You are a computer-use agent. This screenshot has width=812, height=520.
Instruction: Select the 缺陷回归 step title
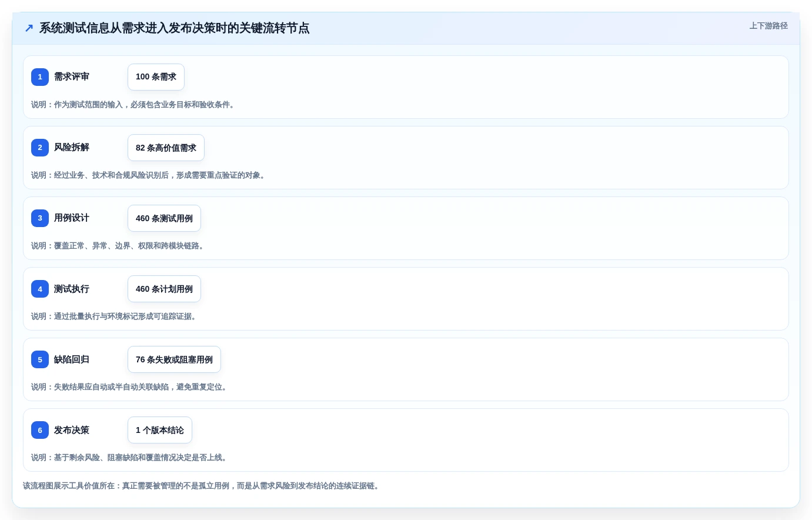[72, 359]
